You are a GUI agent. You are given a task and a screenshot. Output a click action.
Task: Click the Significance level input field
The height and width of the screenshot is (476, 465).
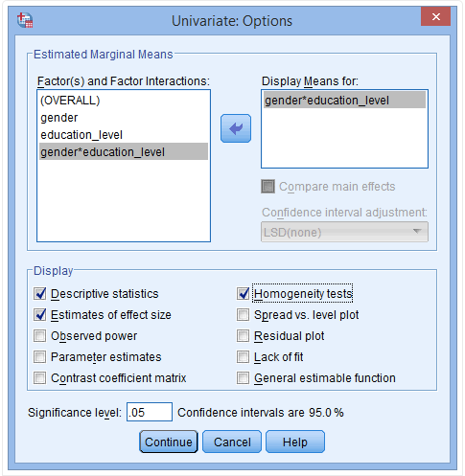point(150,412)
